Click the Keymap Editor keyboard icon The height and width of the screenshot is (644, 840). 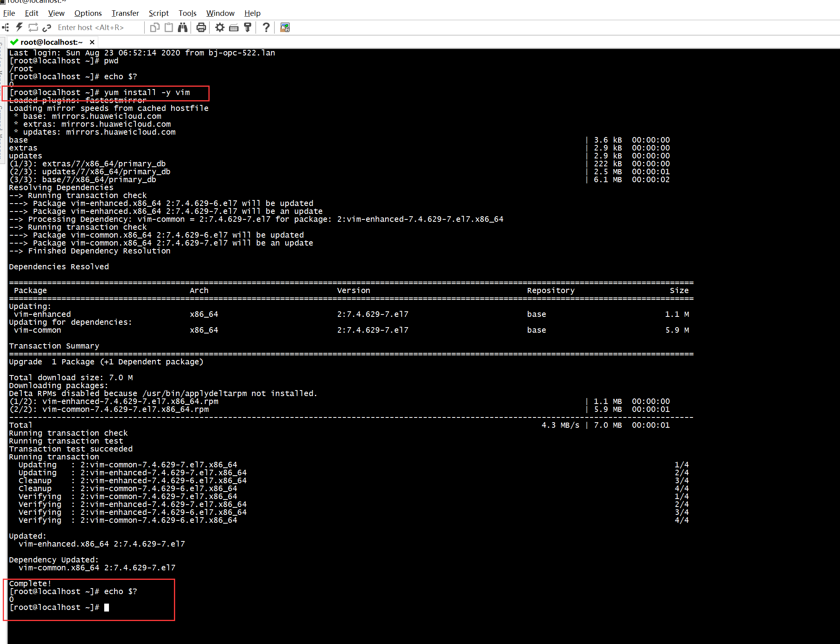click(x=234, y=27)
